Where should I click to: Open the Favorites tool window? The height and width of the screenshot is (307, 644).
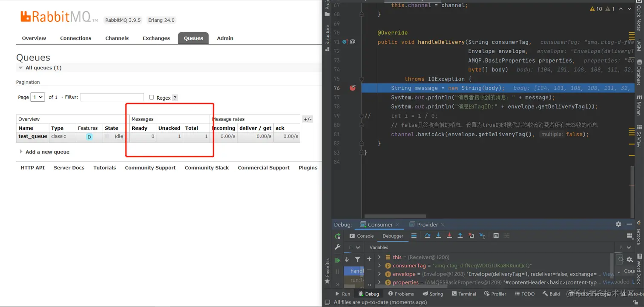click(x=327, y=271)
